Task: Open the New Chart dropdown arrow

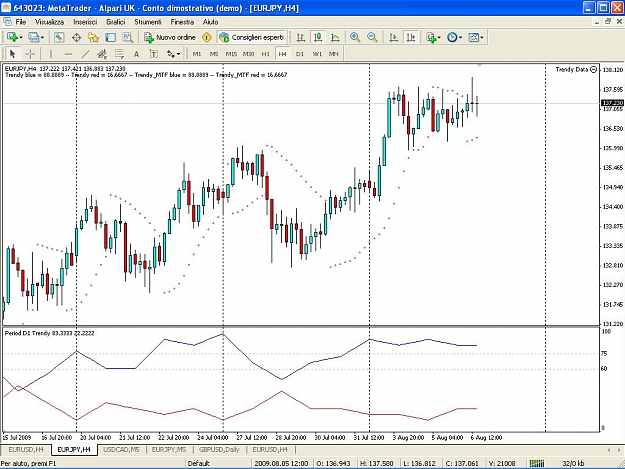Action: (21, 37)
